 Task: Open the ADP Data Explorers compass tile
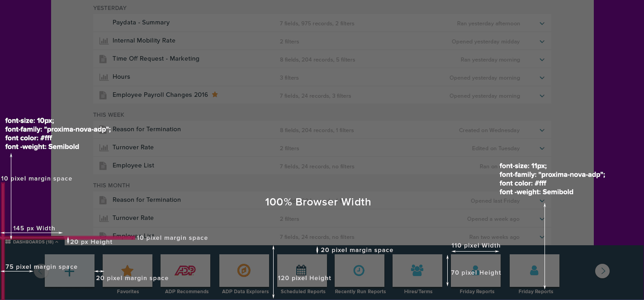[244, 271]
